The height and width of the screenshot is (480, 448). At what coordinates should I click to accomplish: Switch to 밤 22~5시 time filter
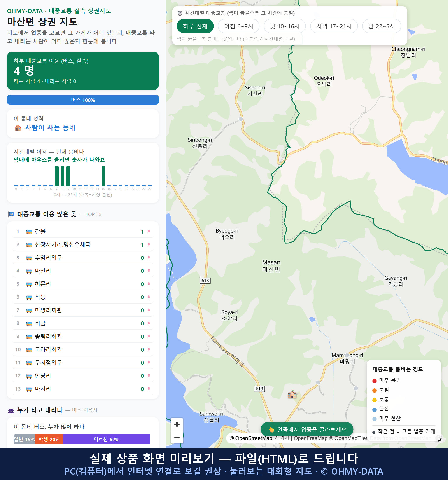(381, 26)
